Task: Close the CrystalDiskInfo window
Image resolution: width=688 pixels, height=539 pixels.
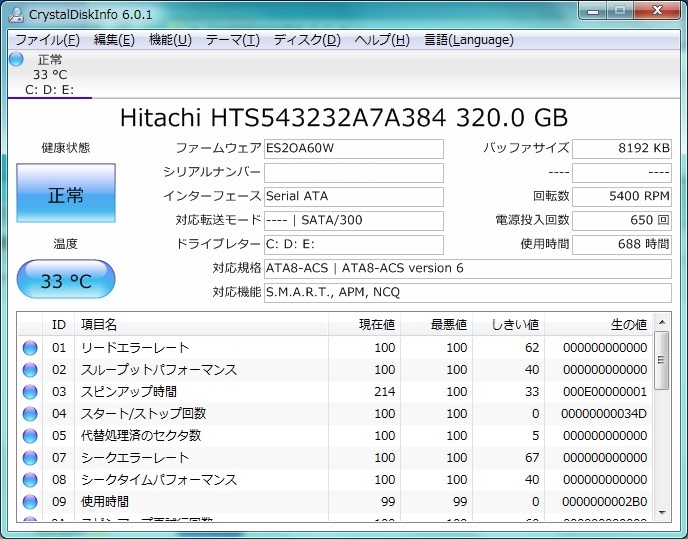Action: (x=657, y=11)
